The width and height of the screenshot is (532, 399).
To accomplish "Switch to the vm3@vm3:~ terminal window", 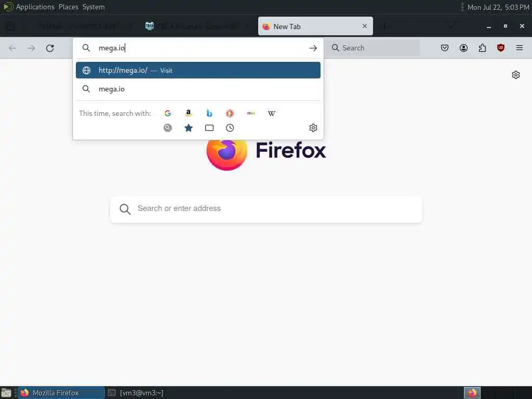I will click(x=136, y=393).
